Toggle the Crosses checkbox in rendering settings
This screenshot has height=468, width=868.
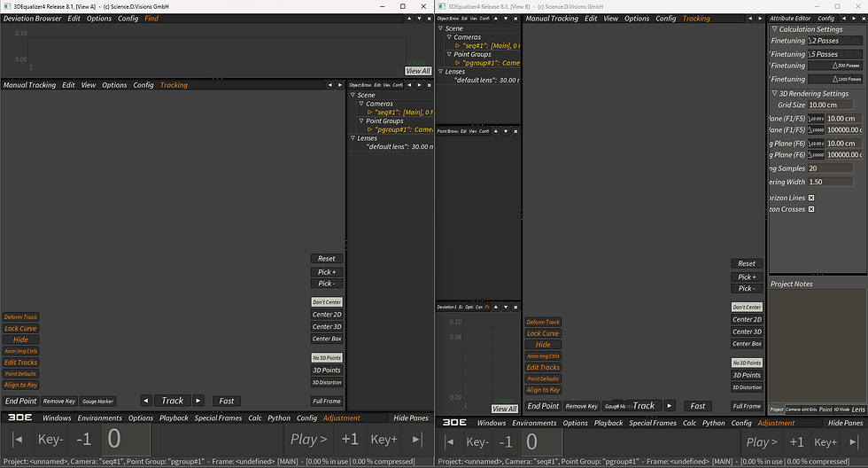(x=811, y=209)
